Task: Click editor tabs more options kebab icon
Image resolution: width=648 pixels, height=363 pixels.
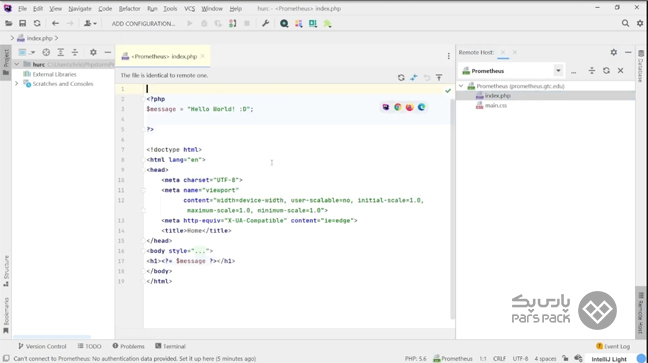Action: tap(448, 56)
